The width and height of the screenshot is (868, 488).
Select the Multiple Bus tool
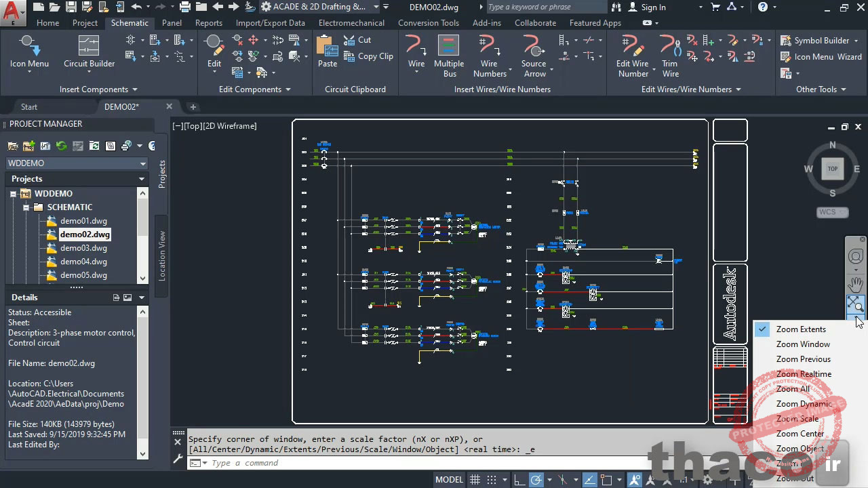tap(448, 56)
